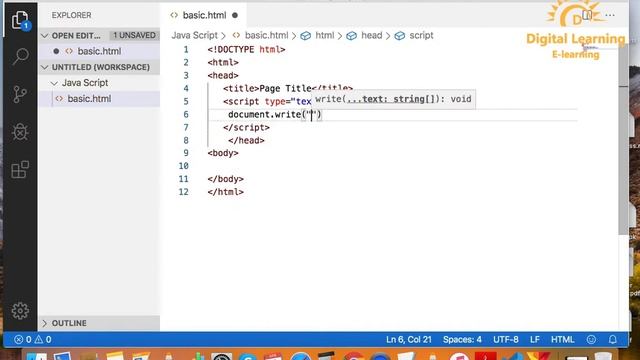Screen dimensions: 640x360
Task: Open the Debug view with bug icon
Action: (20, 132)
